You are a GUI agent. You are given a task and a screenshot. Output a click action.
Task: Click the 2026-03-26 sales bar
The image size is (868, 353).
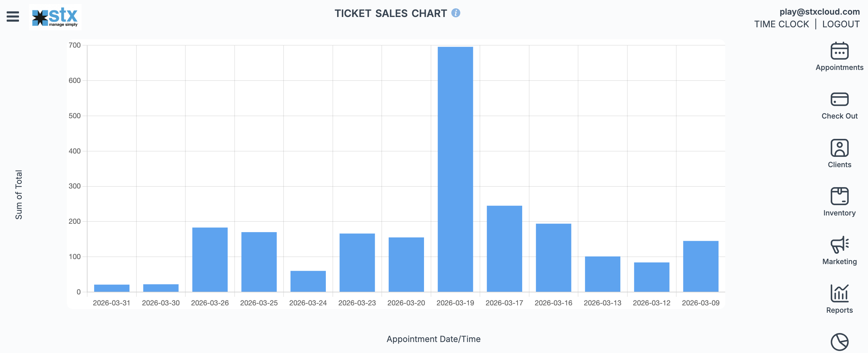coord(210,259)
